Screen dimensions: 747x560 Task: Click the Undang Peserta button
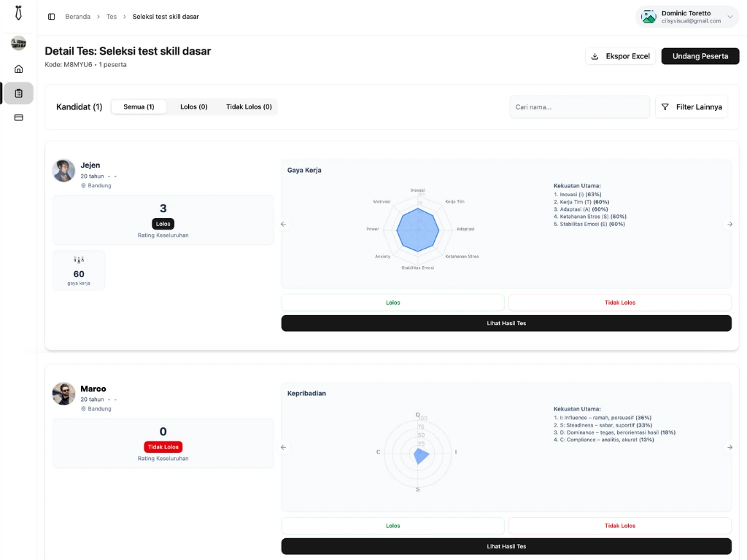click(x=700, y=56)
